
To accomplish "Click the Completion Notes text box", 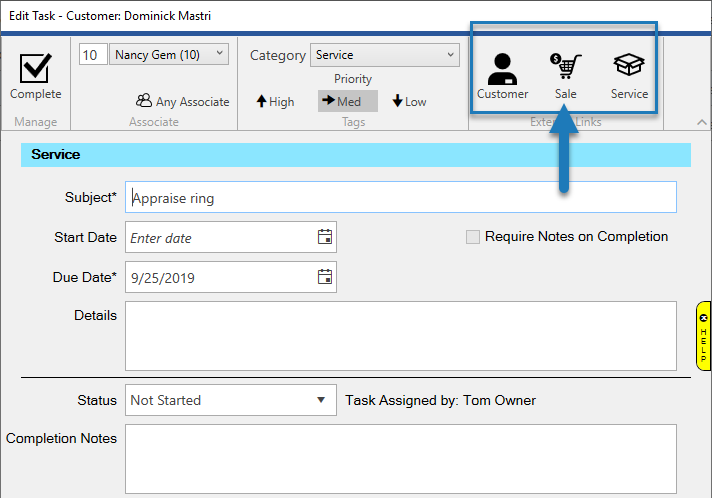I will point(400,459).
